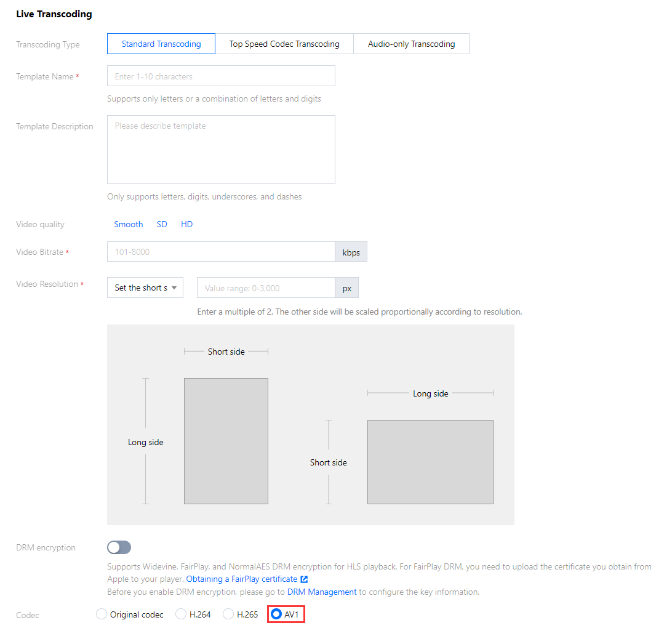Click the Transcoding Type label

click(x=48, y=44)
